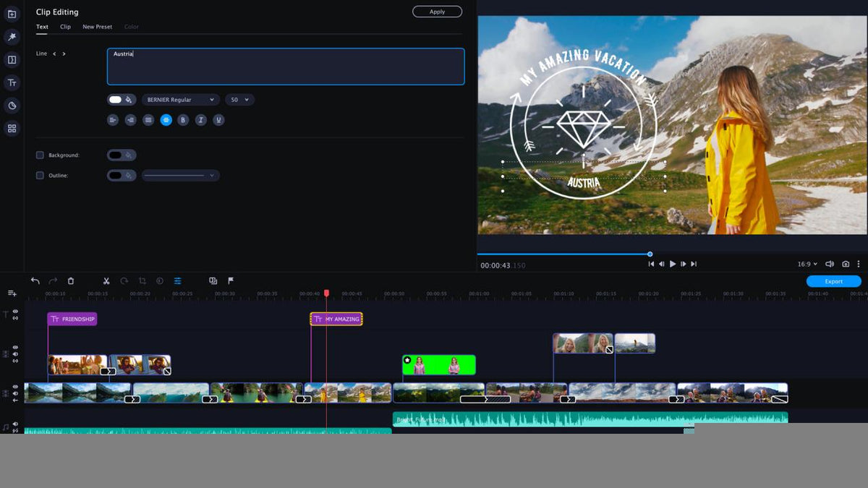
Task: Hide the main video track eye icon
Action: (x=15, y=388)
